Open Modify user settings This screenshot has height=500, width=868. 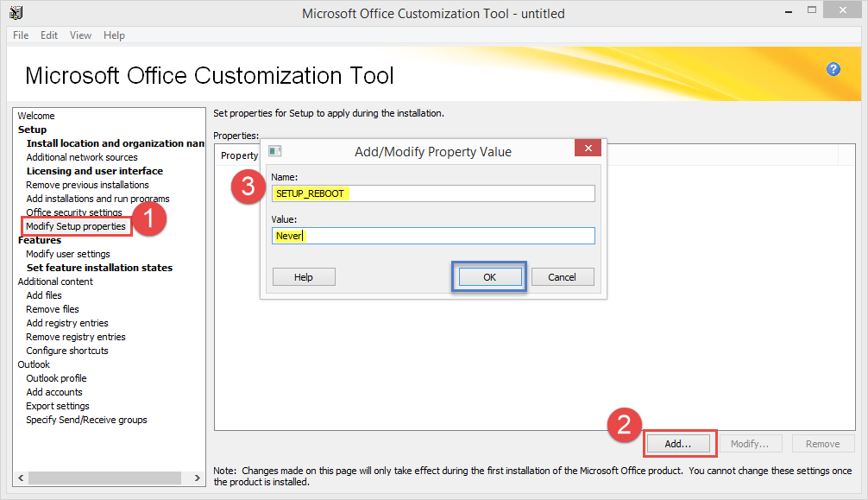[68, 254]
